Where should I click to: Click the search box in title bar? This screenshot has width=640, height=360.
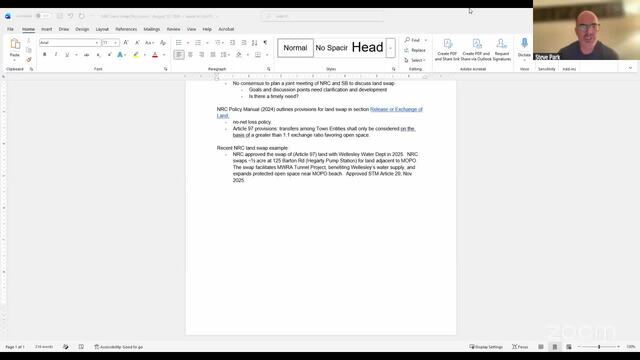[x=322, y=16]
